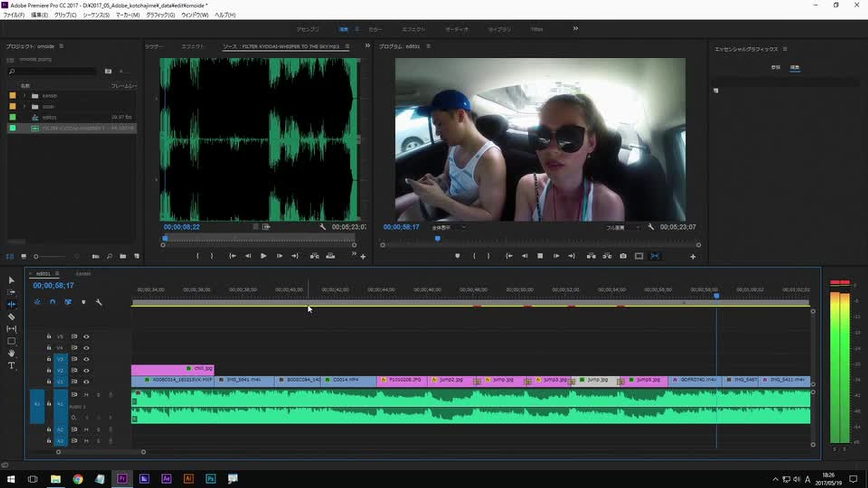Open timeline wrench display settings
This screenshot has height=488, width=868.
(x=99, y=302)
